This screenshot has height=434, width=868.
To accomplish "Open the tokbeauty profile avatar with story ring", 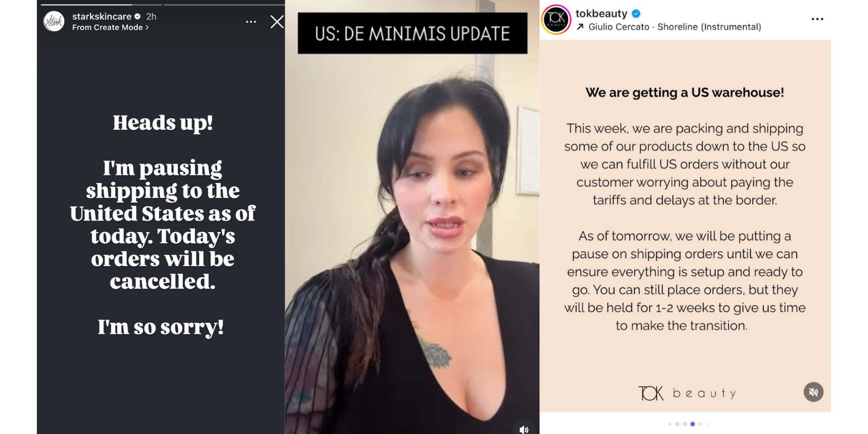I will [x=556, y=20].
